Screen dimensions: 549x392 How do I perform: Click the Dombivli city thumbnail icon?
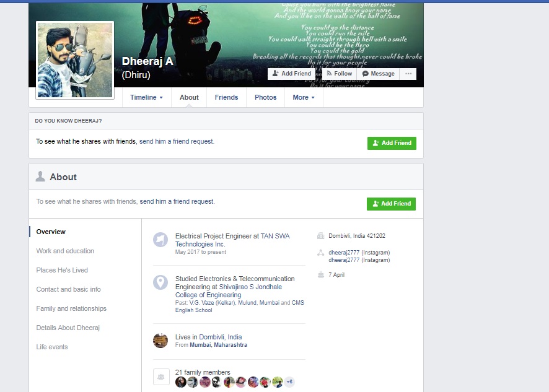click(160, 341)
